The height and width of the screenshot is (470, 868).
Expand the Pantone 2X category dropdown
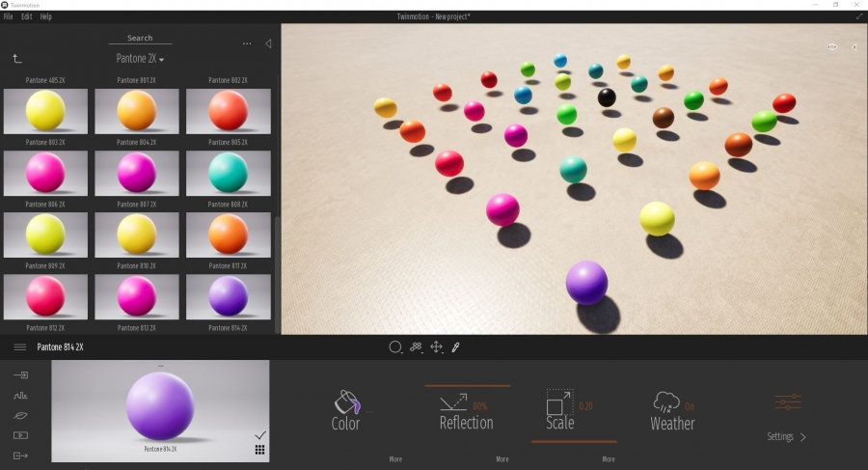pos(141,59)
